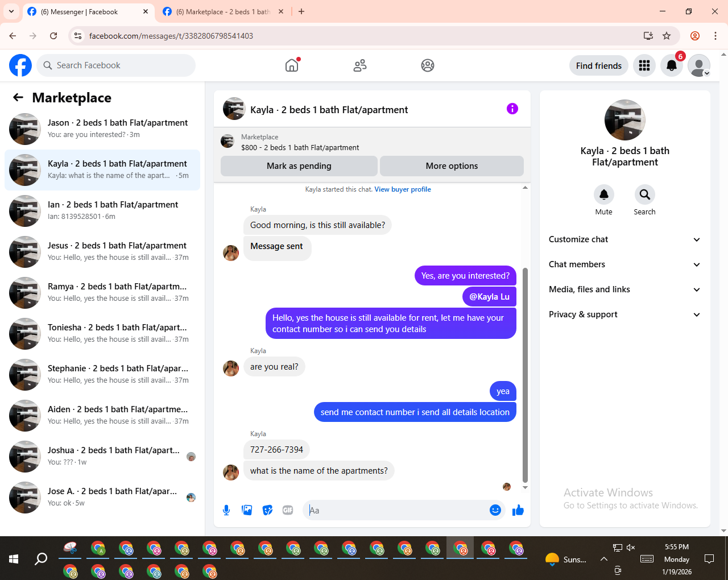Open the Facebook logo home link

pos(20,65)
